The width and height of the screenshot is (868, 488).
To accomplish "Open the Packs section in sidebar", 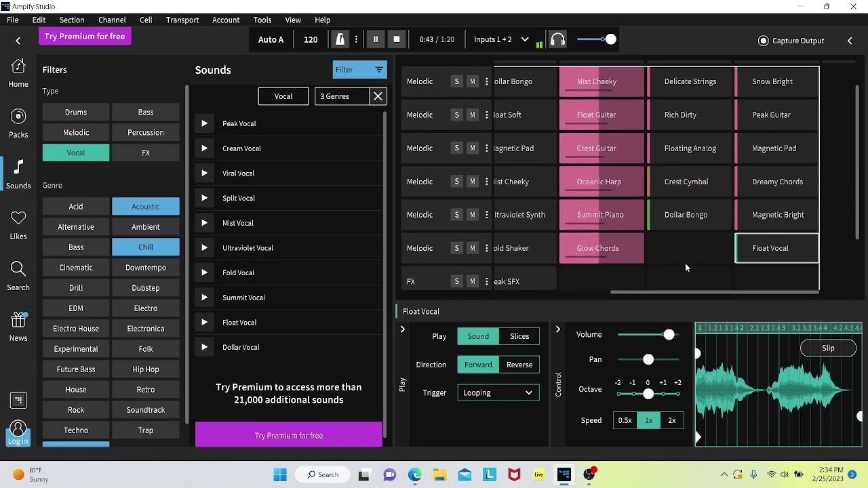I will [18, 123].
